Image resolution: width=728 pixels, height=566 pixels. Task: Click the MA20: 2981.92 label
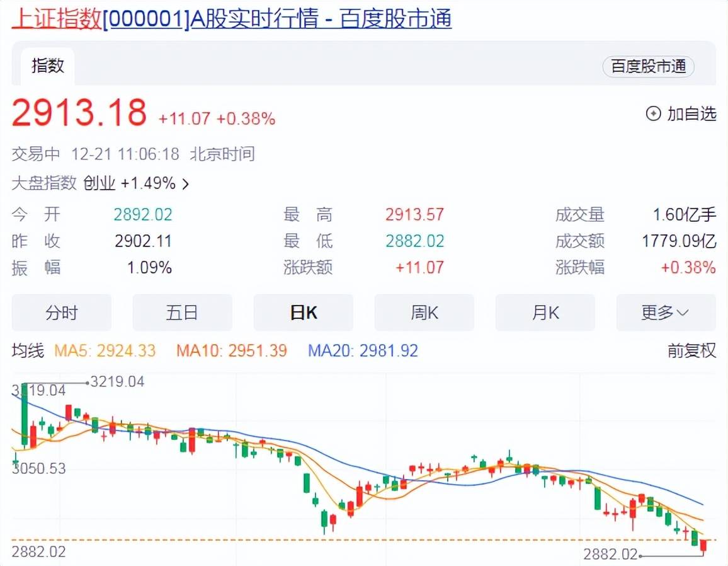pyautogui.click(x=363, y=350)
